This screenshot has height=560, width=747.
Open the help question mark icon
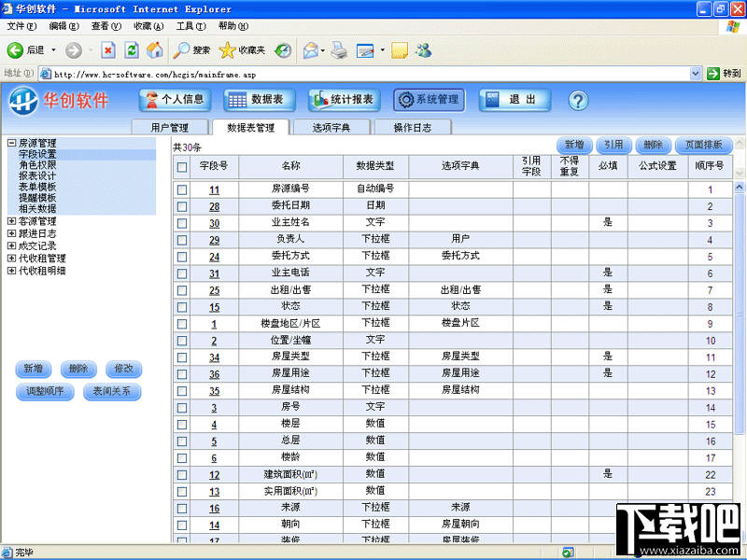coord(578,100)
